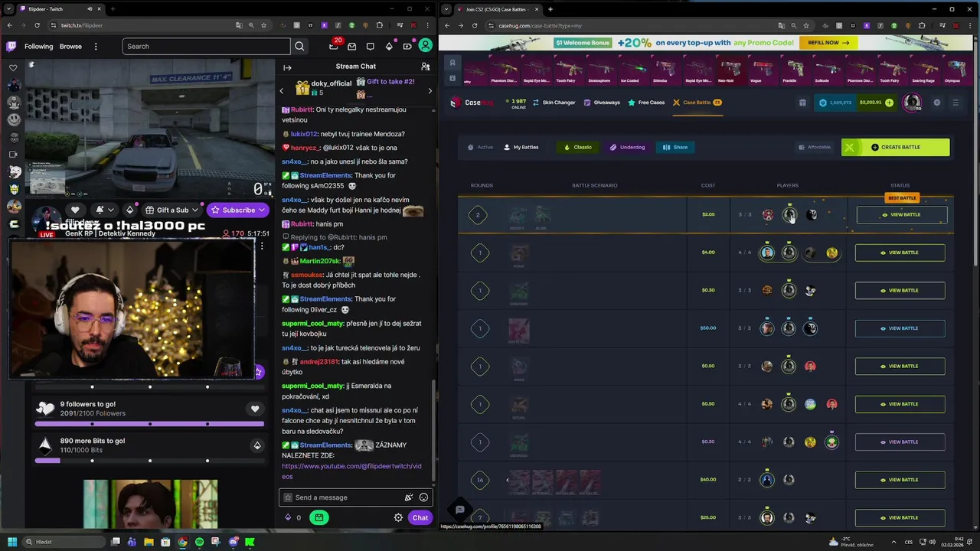The image size is (980, 551).
Task: Select the Share battle mode filter
Action: pyautogui.click(x=675, y=147)
